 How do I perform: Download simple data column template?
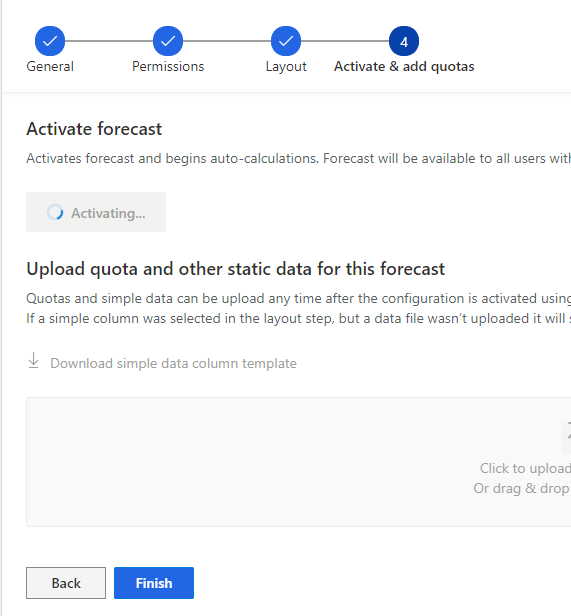tap(173, 363)
